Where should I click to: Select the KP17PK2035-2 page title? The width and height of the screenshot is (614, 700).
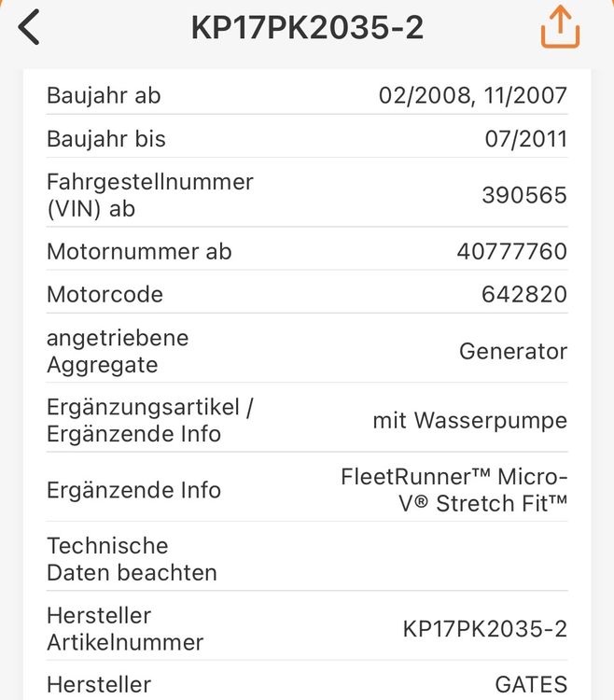tap(307, 28)
